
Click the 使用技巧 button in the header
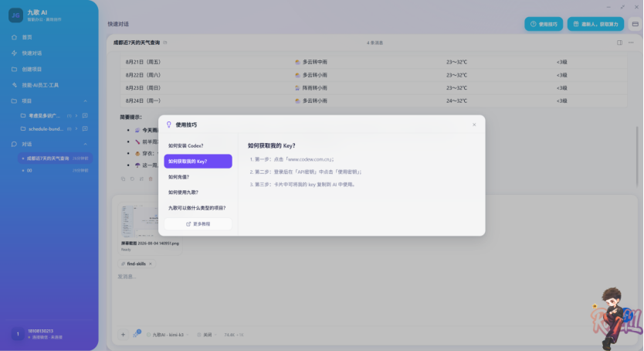click(x=544, y=24)
